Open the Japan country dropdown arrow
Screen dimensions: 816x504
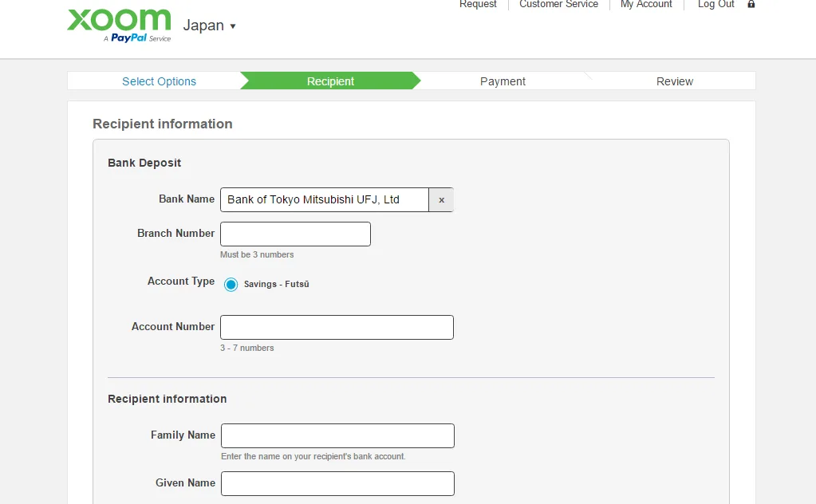[x=233, y=26]
